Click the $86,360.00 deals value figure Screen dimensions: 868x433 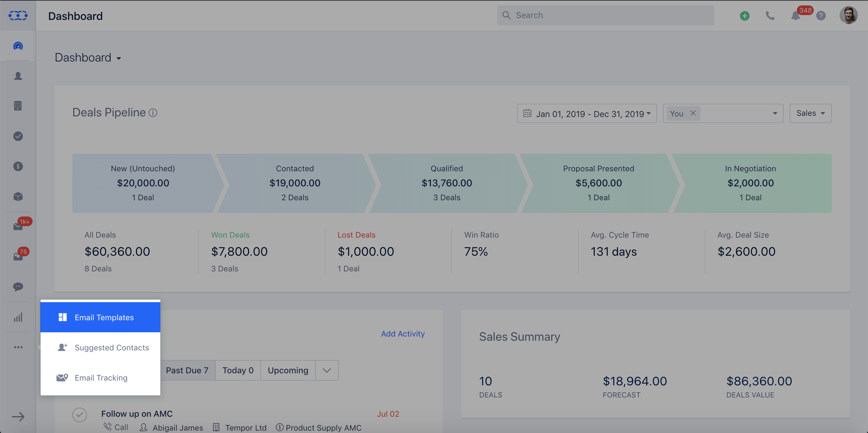[759, 381]
